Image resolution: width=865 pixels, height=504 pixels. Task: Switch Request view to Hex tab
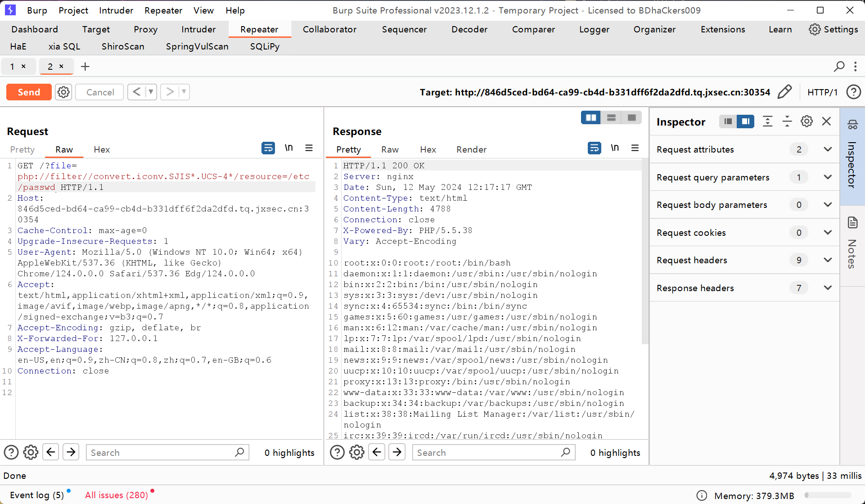coord(102,149)
